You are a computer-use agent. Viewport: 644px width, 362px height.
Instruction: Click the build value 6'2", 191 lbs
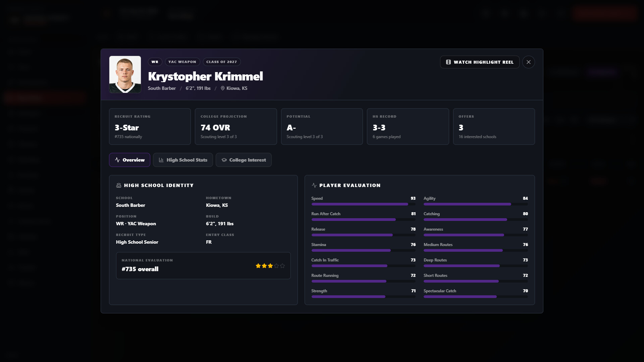pos(220,224)
